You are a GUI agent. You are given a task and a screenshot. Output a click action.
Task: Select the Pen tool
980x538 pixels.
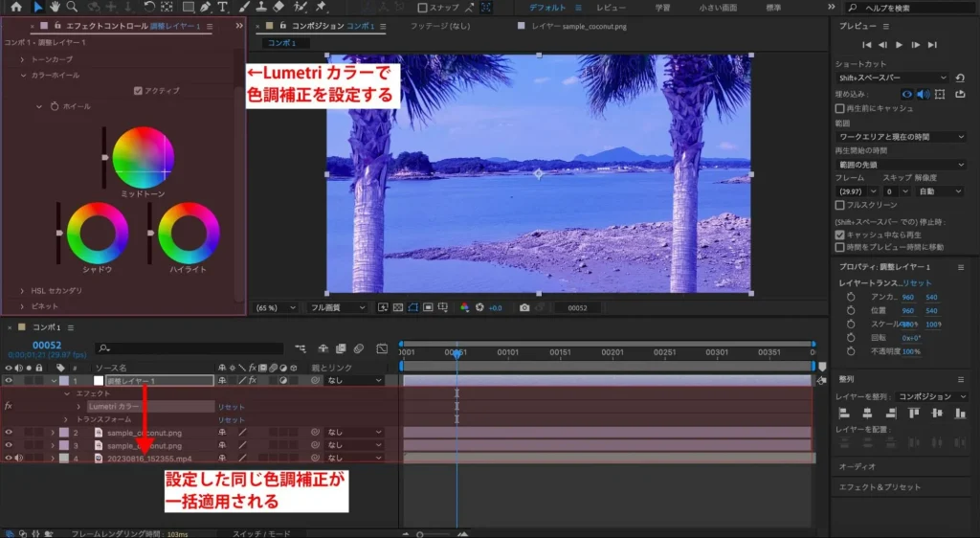[206, 7]
